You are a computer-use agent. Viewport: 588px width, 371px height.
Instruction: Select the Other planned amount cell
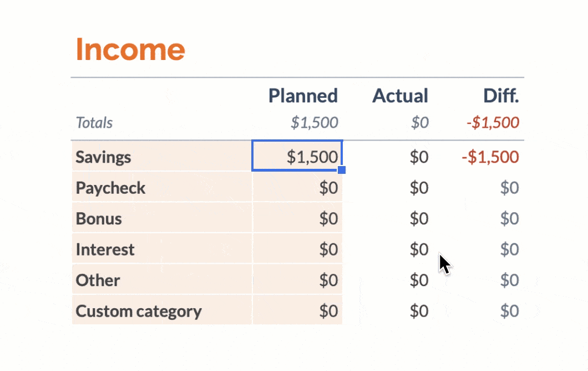(297, 279)
